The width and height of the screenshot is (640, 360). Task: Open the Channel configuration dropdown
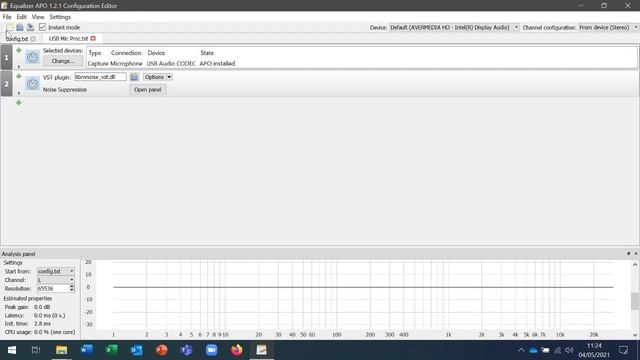tap(608, 27)
